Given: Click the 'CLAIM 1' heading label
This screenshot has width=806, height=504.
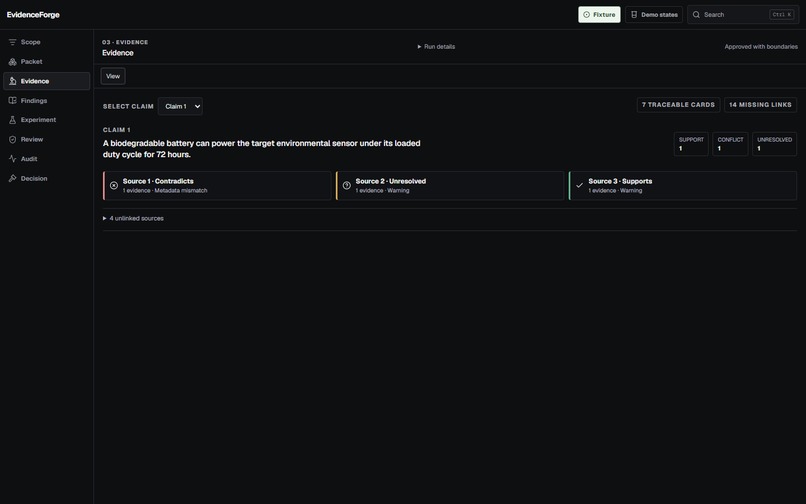Looking at the screenshot, I should point(117,130).
